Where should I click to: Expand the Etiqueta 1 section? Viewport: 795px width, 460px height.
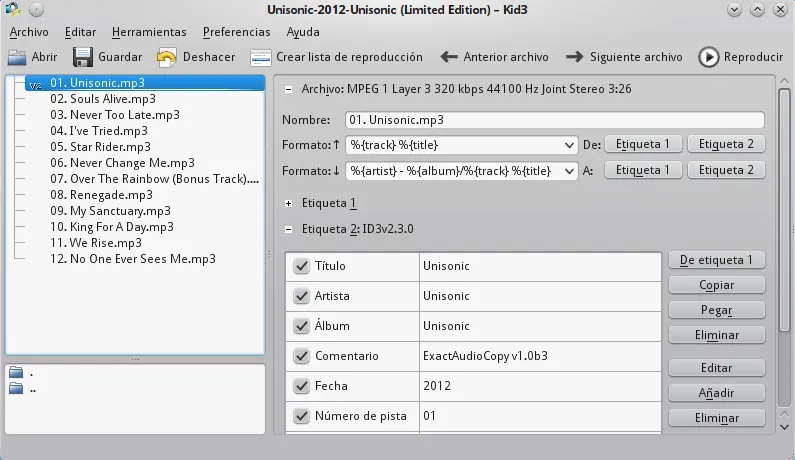(288, 203)
